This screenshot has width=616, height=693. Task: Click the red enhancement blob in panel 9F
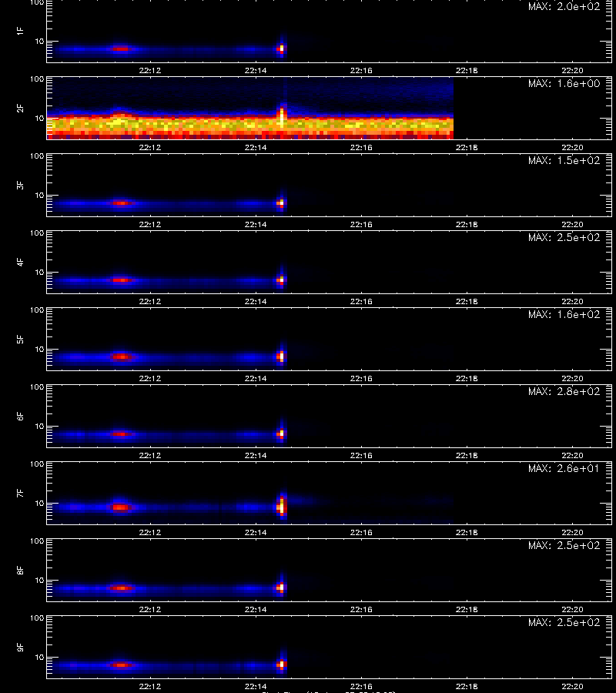point(121,665)
